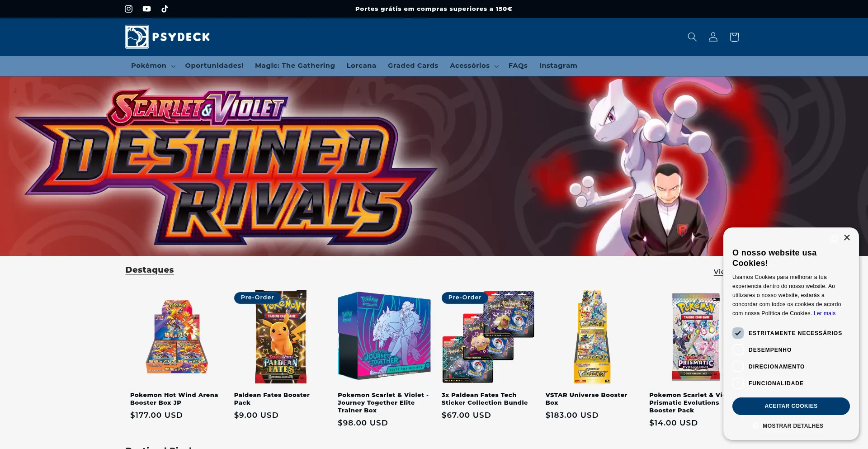Open the account login icon
Viewport: 868px width, 449px height.
(x=713, y=37)
